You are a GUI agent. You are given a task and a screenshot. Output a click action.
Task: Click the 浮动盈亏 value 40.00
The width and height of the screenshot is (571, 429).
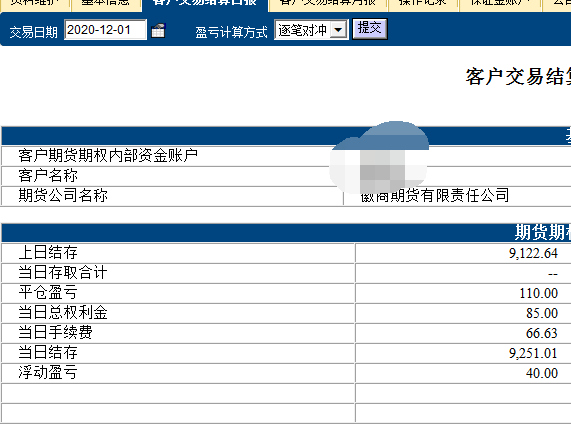(542, 373)
